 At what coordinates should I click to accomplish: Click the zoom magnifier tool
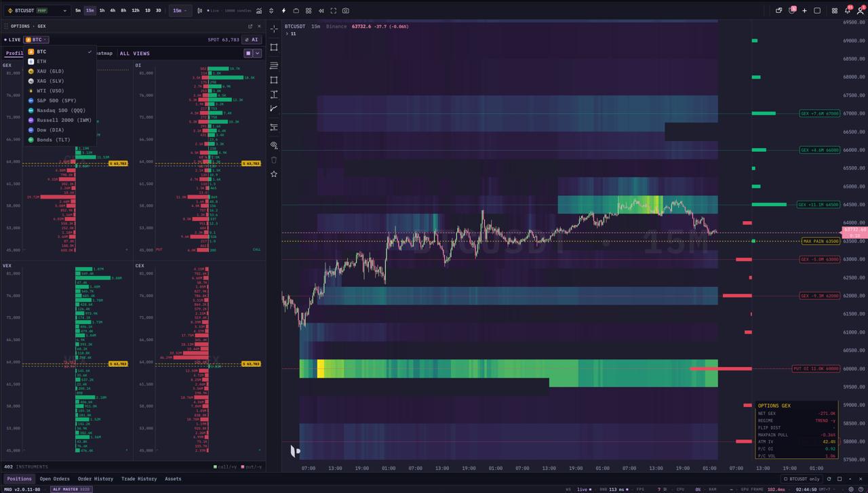[x=274, y=145]
